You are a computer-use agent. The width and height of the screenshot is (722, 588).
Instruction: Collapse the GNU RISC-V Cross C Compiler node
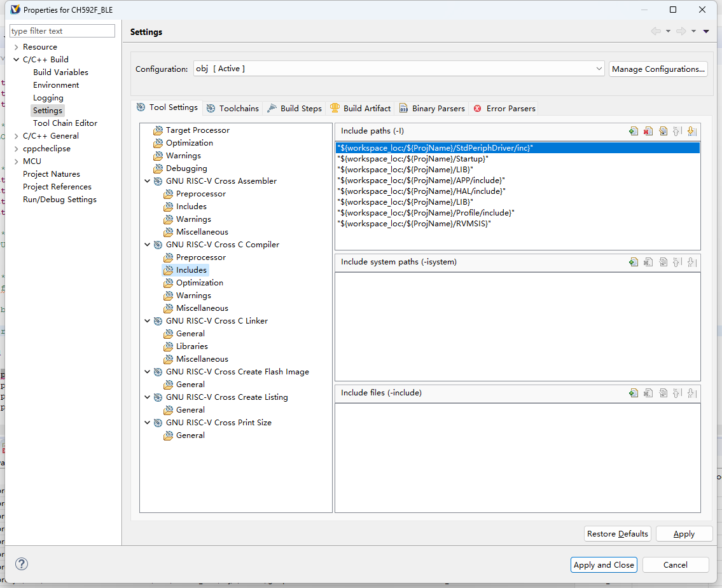(x=148, y=245)
